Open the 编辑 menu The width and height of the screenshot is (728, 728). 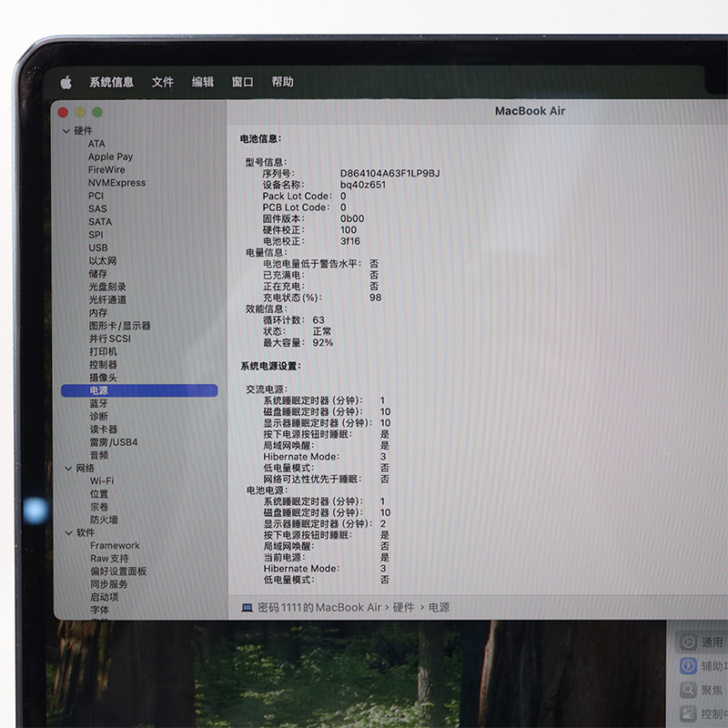point(203,82)
